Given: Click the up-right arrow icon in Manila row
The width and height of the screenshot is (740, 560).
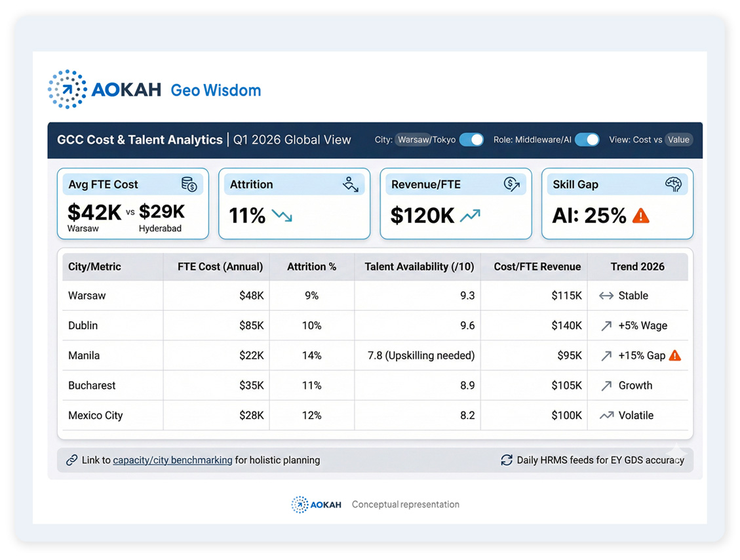Looking at the screenshot, I should [606, 355].
